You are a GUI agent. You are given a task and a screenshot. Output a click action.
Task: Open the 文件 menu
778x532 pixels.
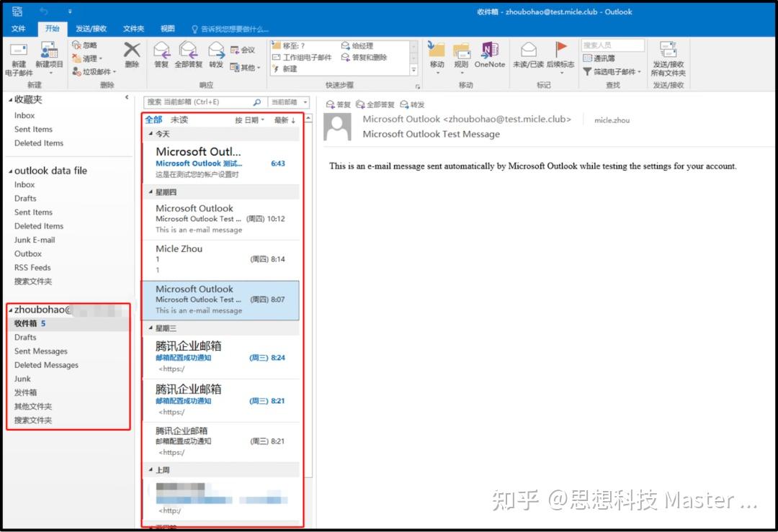click(18, 29)
